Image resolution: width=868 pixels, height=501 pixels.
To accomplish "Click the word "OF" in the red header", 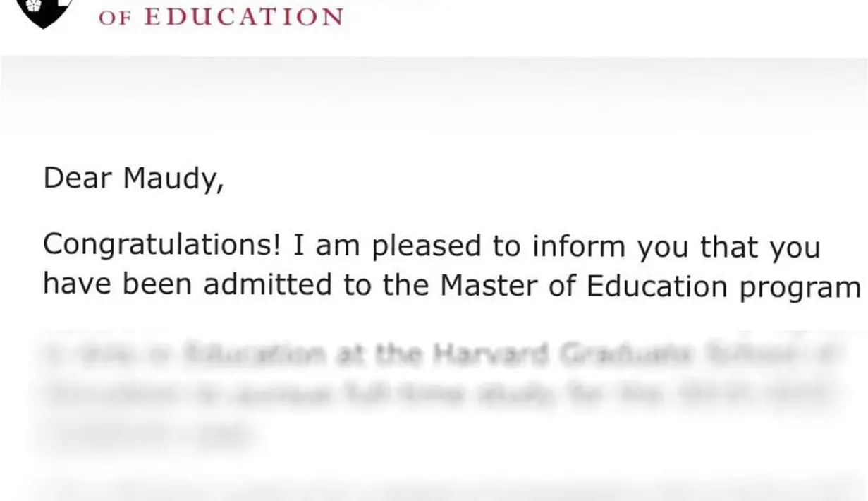I will 116,18.
